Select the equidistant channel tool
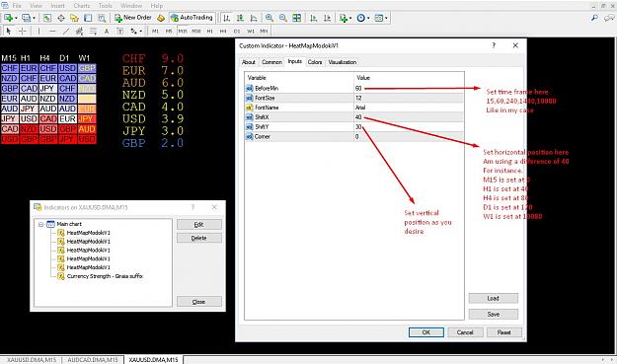 (x=80, y=31)
